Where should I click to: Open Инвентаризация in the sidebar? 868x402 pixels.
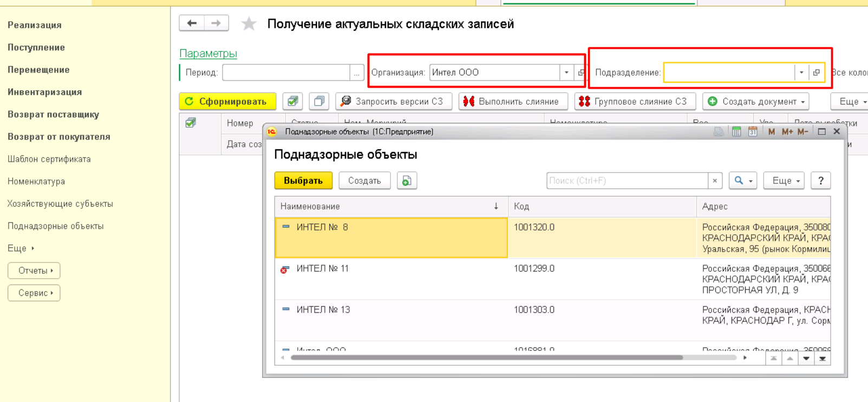tap(45, 92)
